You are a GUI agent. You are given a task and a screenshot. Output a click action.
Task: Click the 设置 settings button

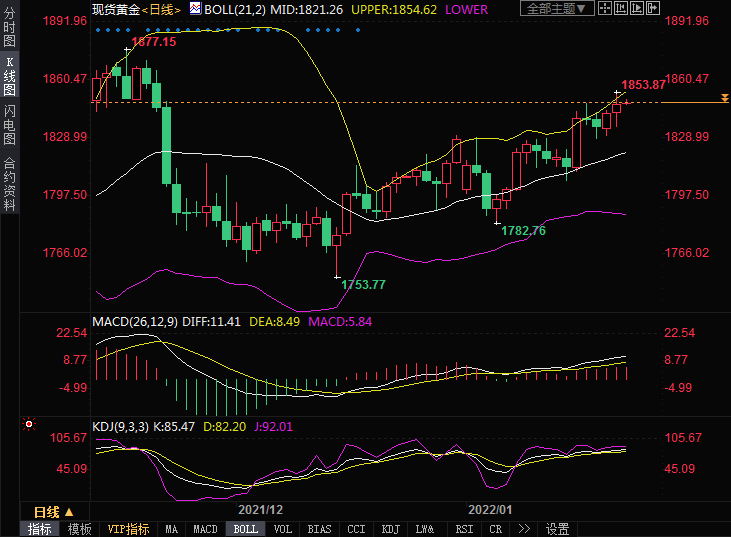pyautogui.click(x=557, y=529)
